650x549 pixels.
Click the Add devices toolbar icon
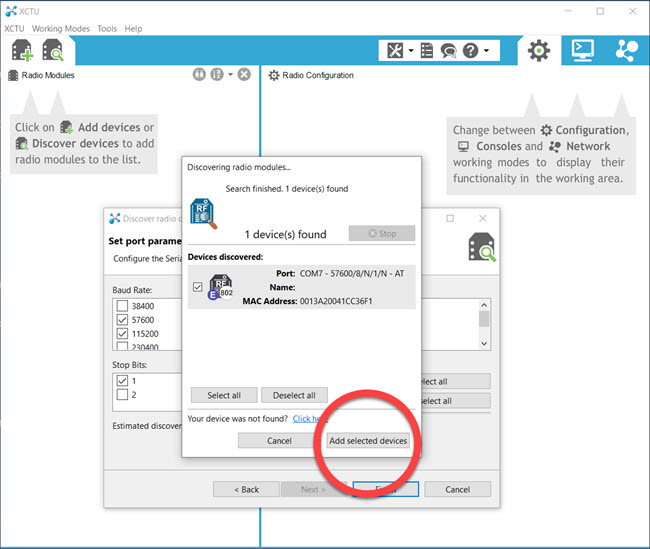click(x=23, y=50)
